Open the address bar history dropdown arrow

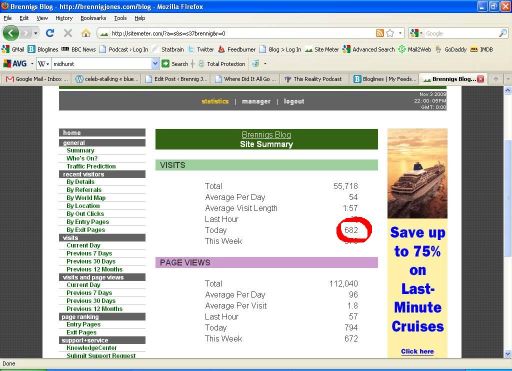point(400,33)
